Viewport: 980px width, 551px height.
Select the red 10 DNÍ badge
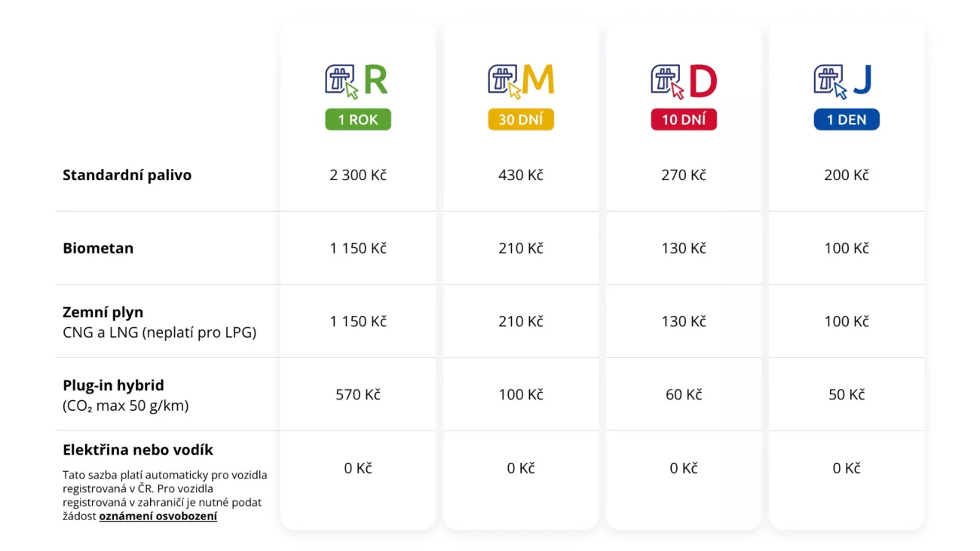[684, 120]
